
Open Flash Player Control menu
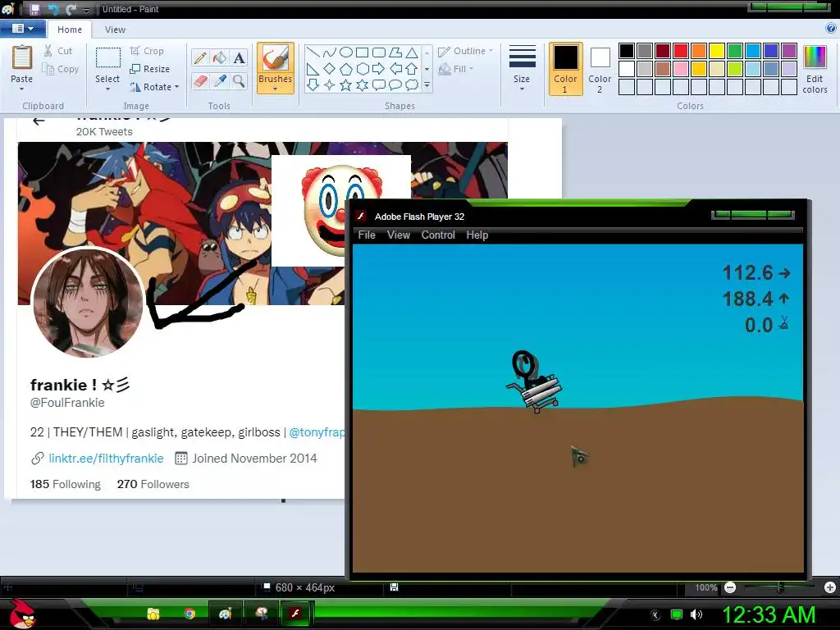pos(438,235)
